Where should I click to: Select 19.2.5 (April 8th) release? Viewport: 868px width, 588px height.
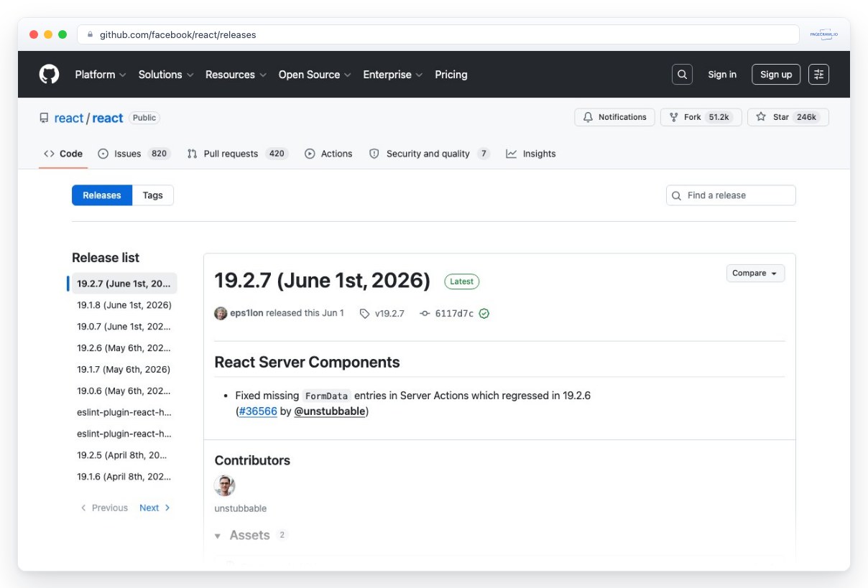point(124,455)
